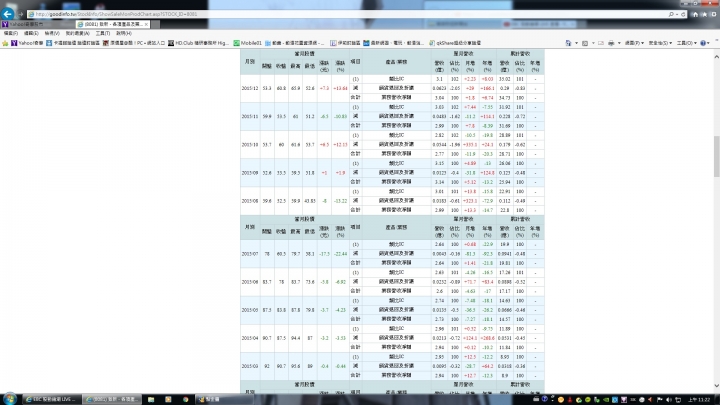Expand the Print dropdown arrow
The height and width of the screenshot is (405, 720).
pyautogui.click(x=619, y=43)
